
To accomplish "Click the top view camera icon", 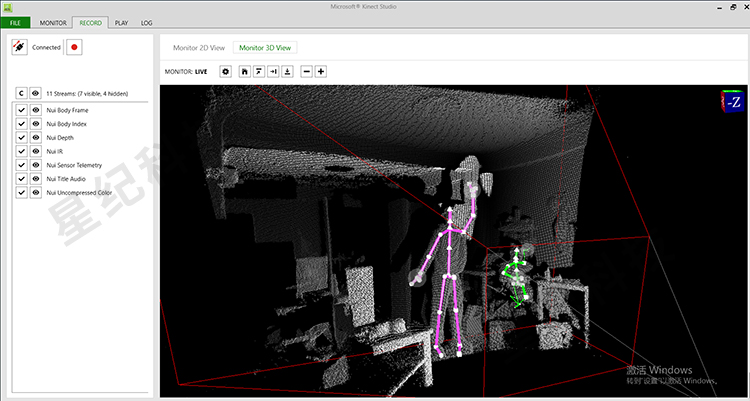I will pyautogui.click(x=258, y=71).
